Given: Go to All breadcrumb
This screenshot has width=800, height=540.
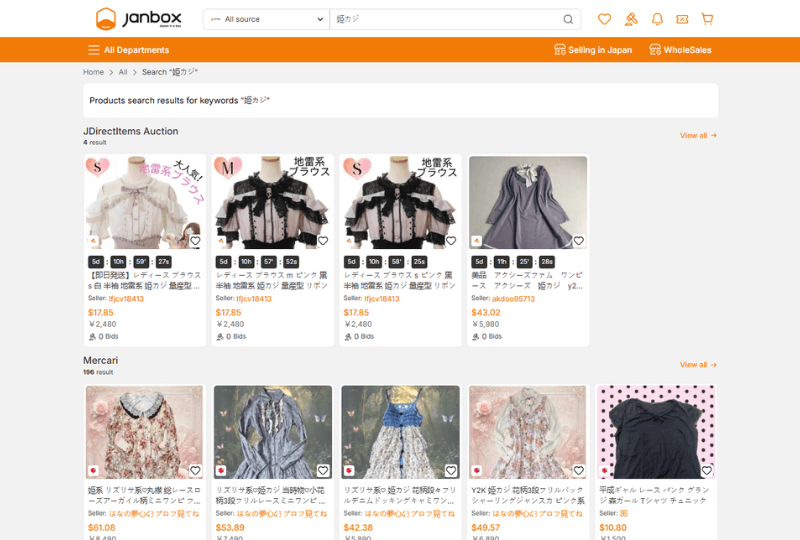Looking at the screenshot, I should pos(123,72).
